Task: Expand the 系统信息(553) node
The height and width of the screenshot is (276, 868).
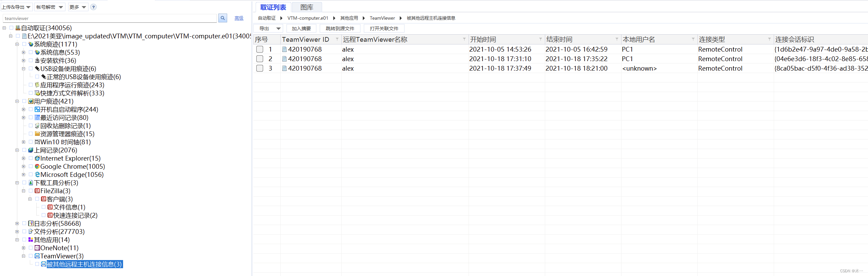Action: [x=23, y=52]
